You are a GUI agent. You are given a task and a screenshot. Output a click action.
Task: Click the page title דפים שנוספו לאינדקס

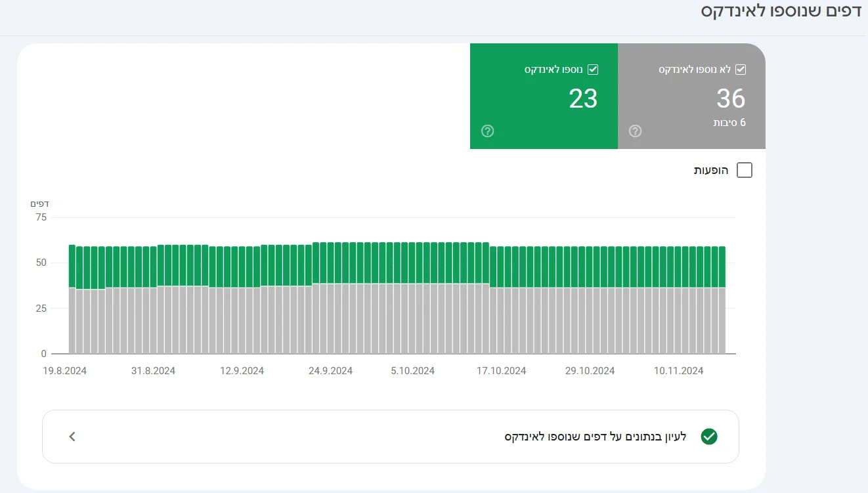pos(781,12)
